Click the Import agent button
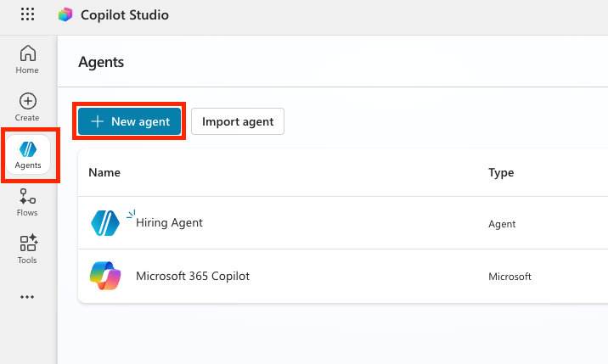The width and height of the screenshot is (608, 364). (x=238, y=121)
